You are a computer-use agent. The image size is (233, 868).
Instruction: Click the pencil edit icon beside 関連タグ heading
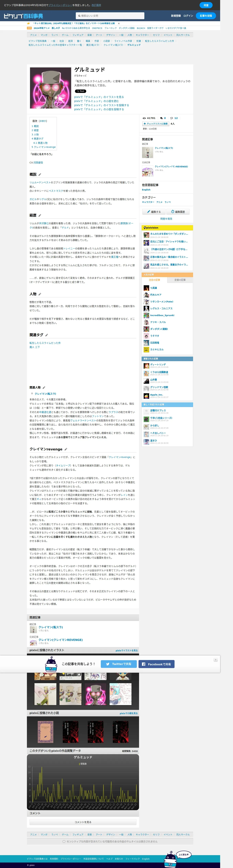47,335
